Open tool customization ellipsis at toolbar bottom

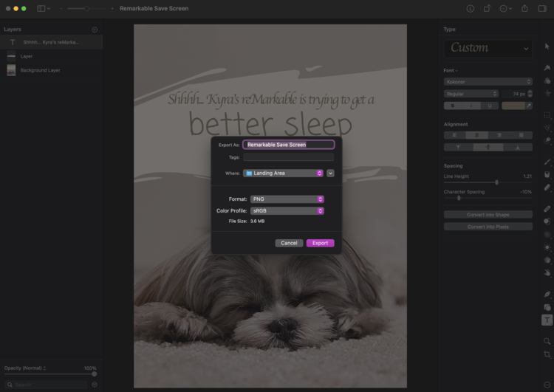[547, 385]
